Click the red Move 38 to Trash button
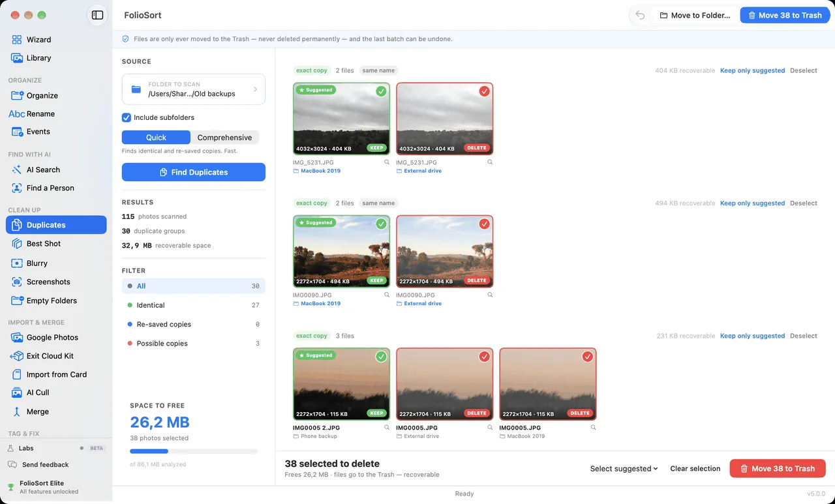Image resolution: width=835 pixels, height=504 pixels. pos(778,469)
